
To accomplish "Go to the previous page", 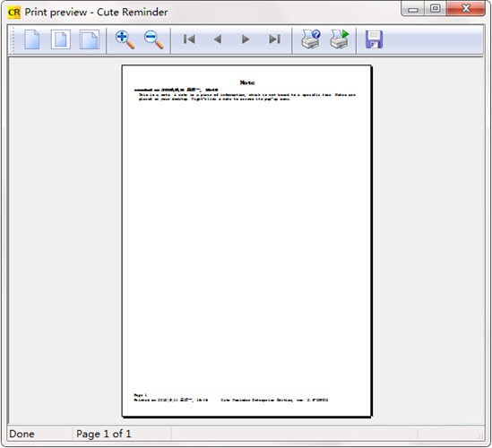I will point(218,39).
